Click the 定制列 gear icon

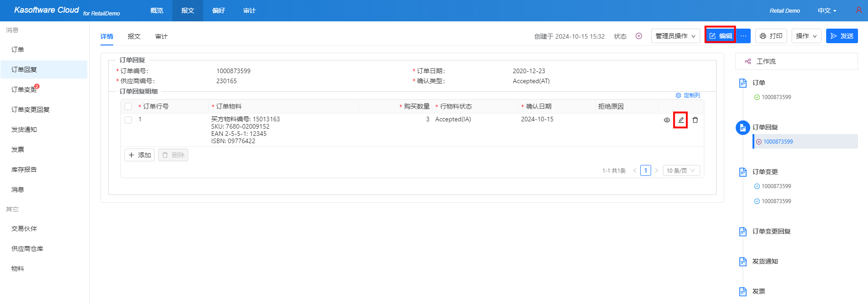[x=678, y=95]
